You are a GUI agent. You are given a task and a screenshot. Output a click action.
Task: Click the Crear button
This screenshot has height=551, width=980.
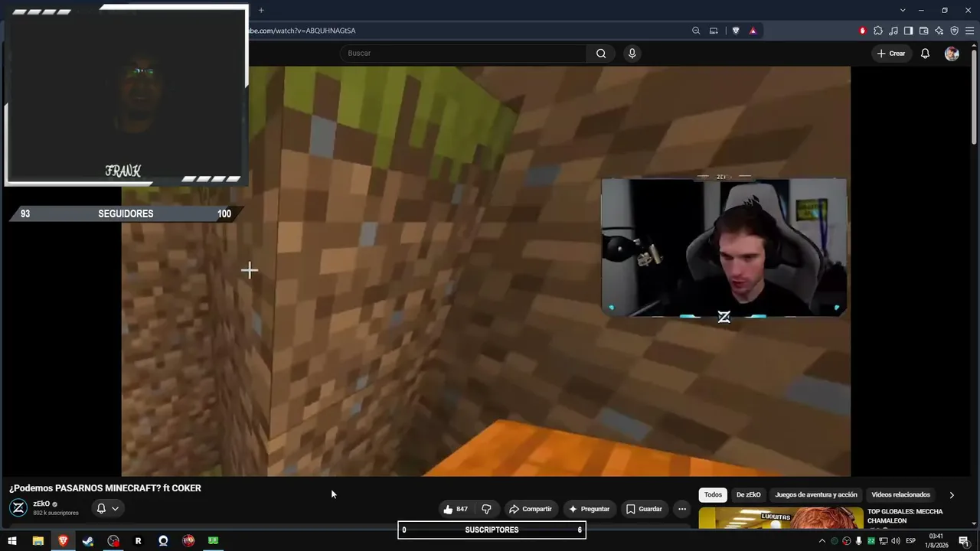tap(891, 54)
